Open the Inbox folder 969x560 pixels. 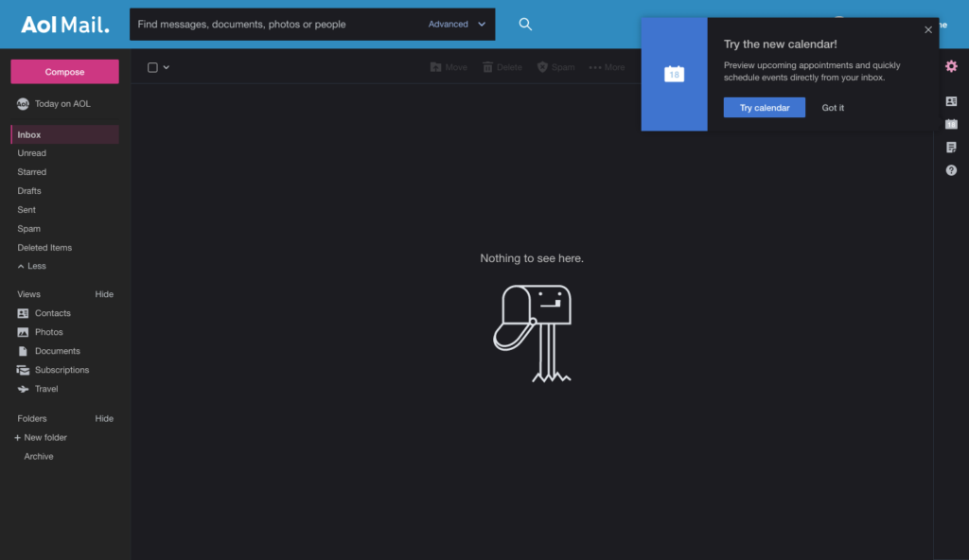pos(28,133)
